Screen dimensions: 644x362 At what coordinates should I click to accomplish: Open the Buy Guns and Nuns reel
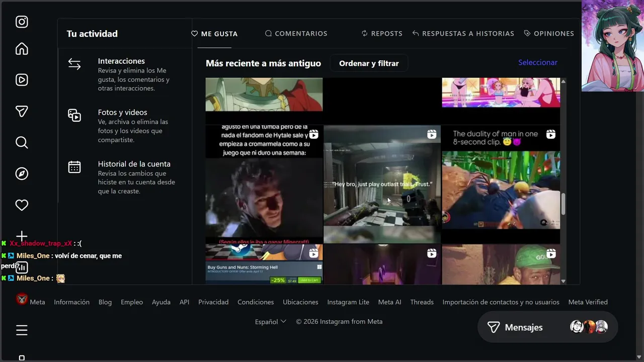264,264
